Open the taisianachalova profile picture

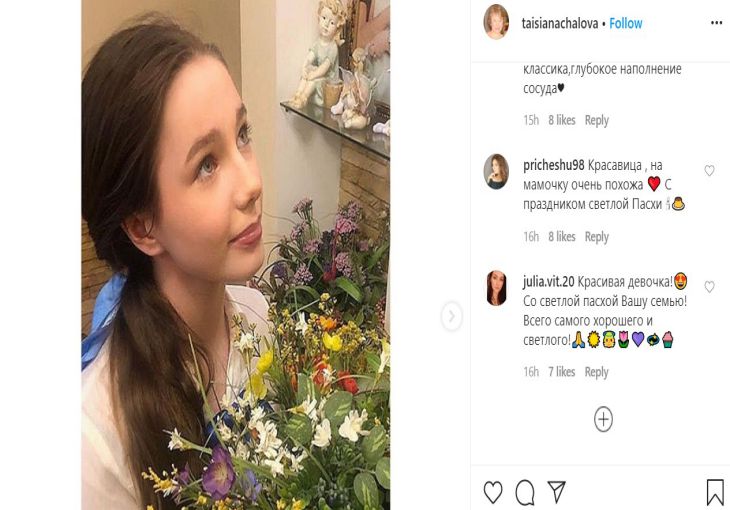(x=496, y=22)
